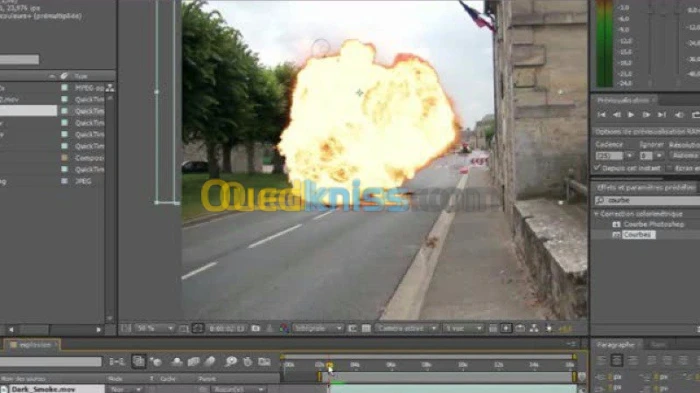Click the 'Type' column header in project panel
Viewport: 700px width, 393px height.
pos(81,76)
